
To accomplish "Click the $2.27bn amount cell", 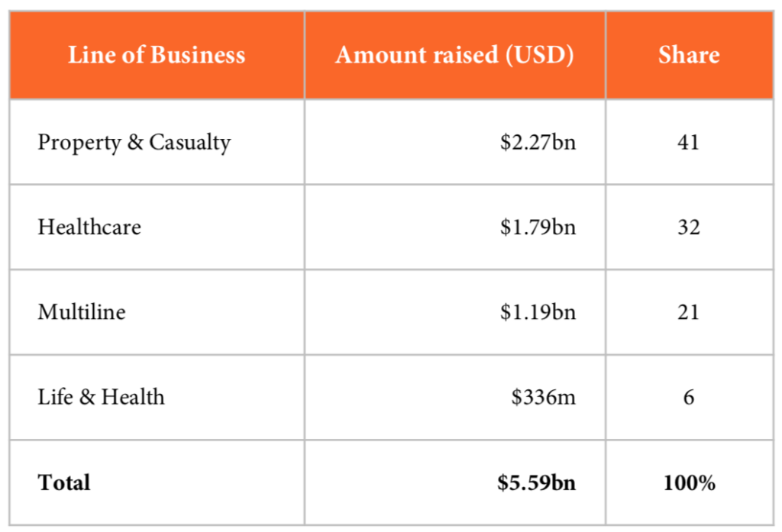I will point(538,143).
